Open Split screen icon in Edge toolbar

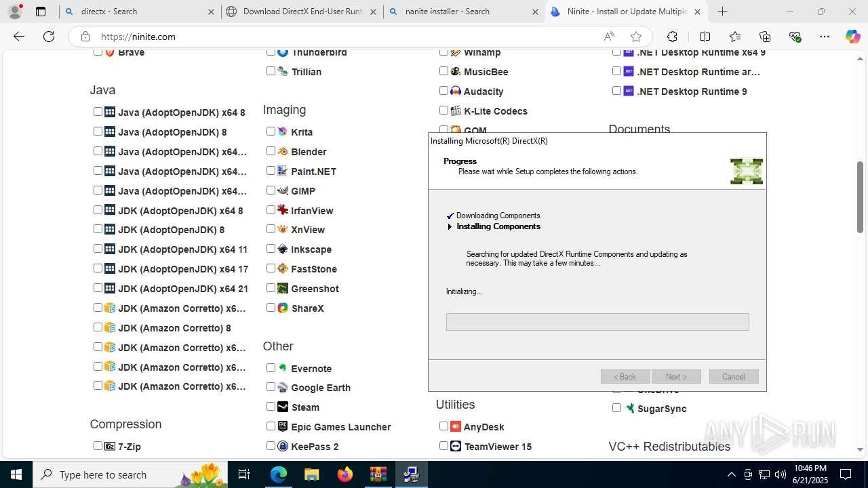pyautogui.click(x=705, y=37)
